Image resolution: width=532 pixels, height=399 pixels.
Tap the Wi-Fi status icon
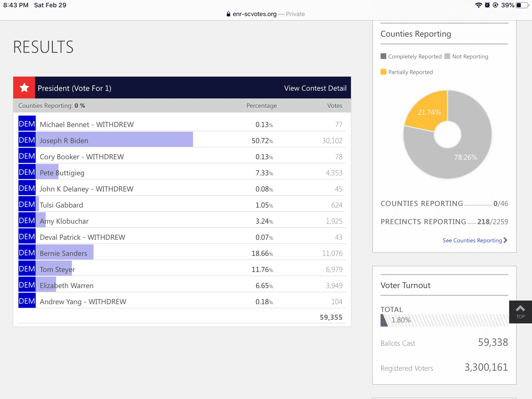(478, 5)
